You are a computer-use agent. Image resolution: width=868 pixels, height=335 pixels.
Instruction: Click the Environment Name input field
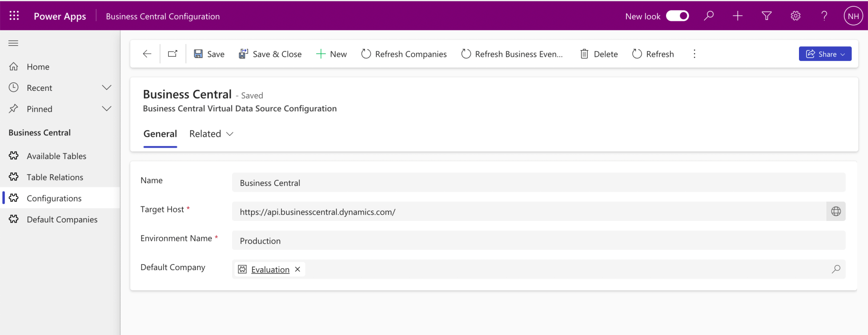click(x=538, y=241)
